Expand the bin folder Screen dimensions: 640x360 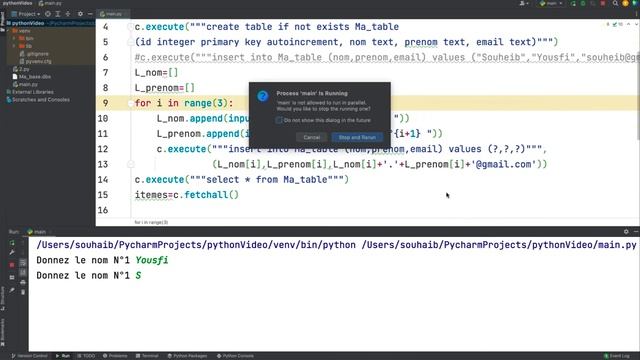pos(14,38)
